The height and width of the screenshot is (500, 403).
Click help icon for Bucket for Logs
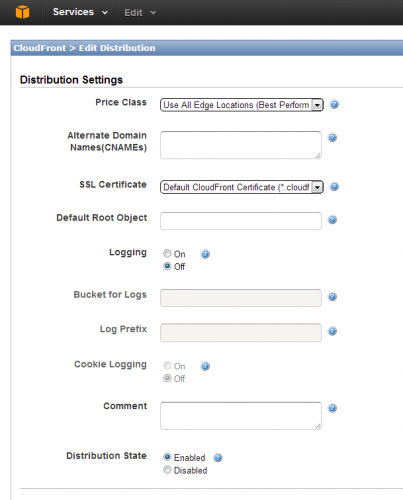[x=332, y=296]
